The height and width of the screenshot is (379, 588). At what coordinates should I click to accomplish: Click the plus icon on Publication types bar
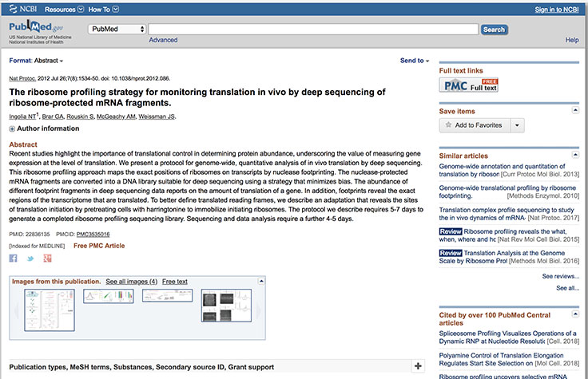418,366
